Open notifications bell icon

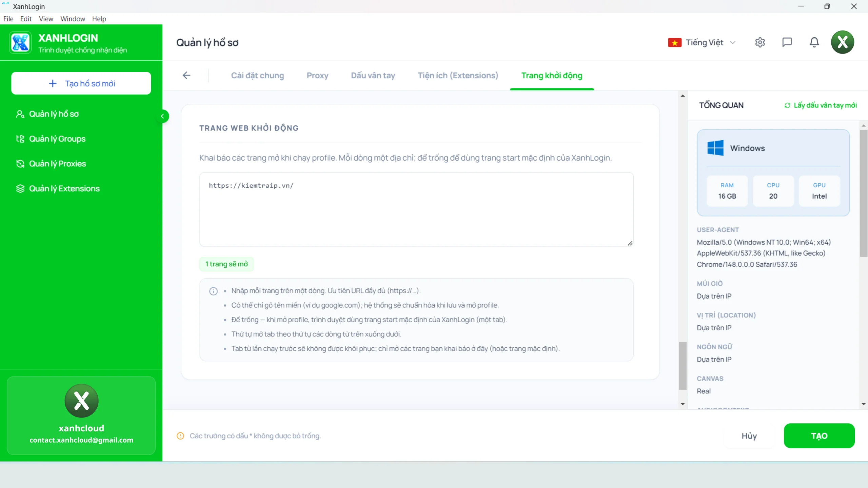click(814, 42)
